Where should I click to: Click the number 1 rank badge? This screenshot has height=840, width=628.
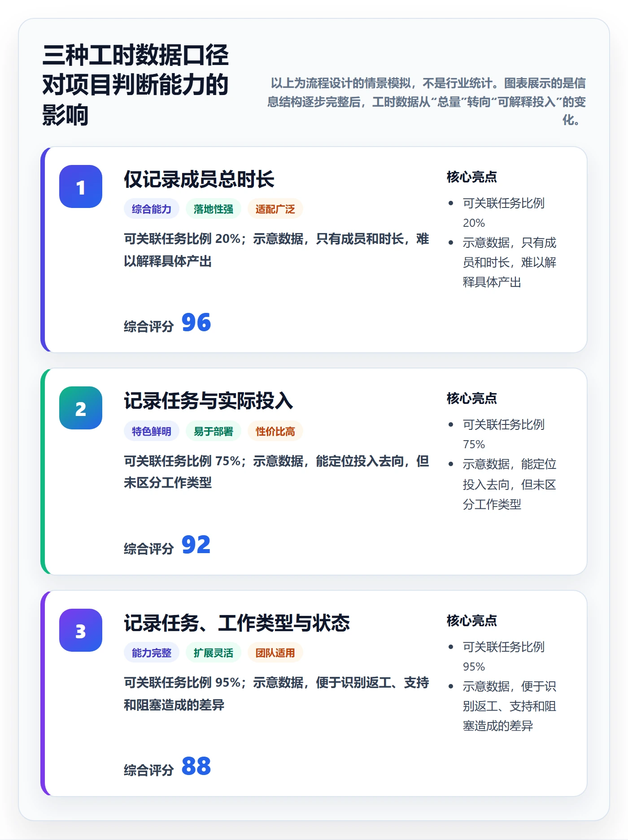[81, 186]
